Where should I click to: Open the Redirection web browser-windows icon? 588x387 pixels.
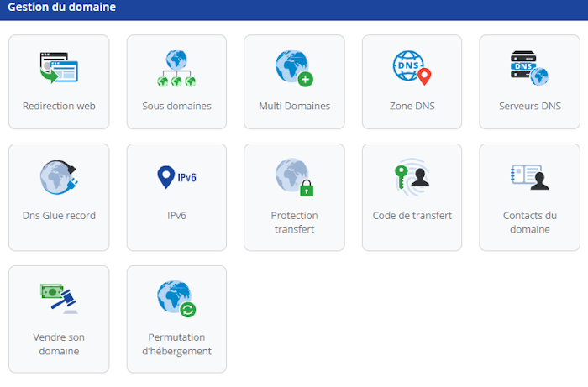tap(59, 68)
